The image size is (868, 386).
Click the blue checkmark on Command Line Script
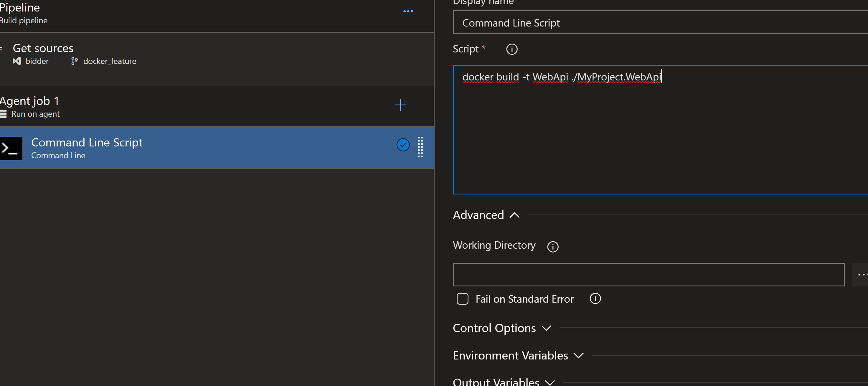pos(403,145)
